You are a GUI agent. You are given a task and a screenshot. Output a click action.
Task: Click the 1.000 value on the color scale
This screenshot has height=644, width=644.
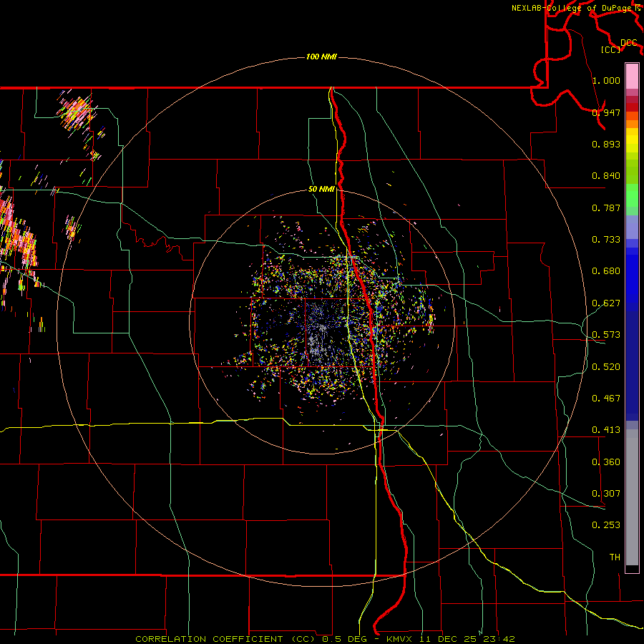(x=606, y=80)
